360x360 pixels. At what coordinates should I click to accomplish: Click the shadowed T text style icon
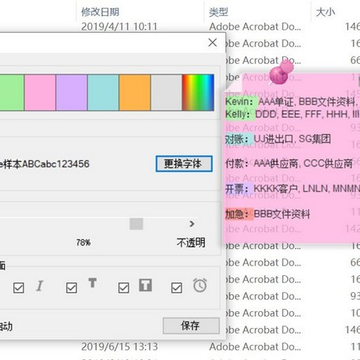click(x=92, y=283)
